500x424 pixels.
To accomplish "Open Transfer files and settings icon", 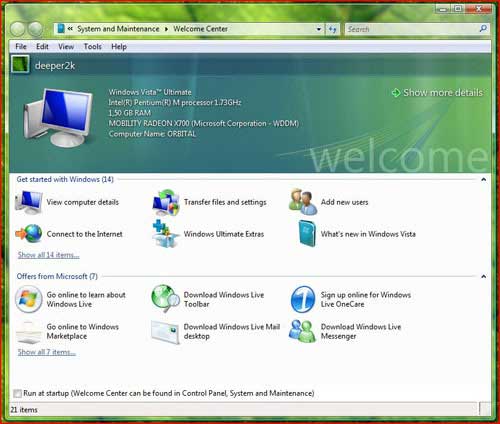I will 166,202.
